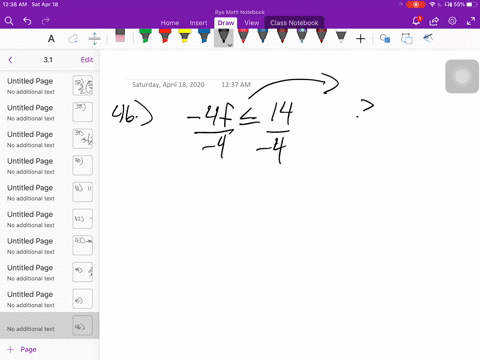This screenshot has width=480, height=360.
Task: Switch to the View tab
Action: [251, 23]
